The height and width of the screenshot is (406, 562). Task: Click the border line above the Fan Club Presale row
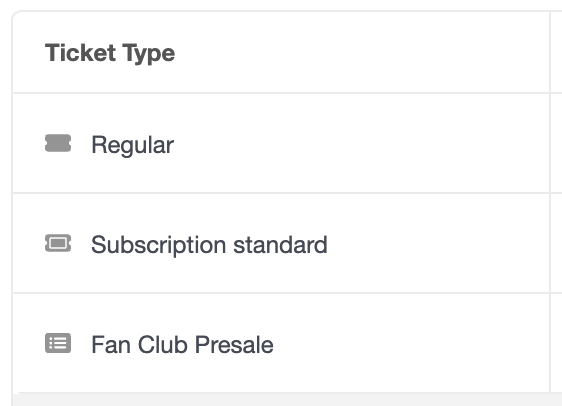281,293
